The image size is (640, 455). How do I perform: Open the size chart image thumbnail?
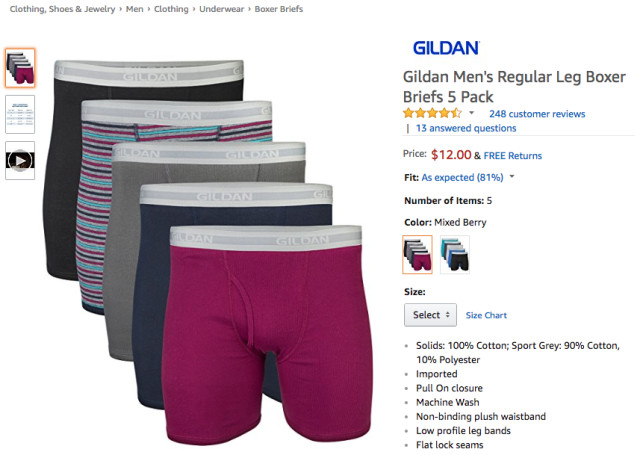(20, 114)
